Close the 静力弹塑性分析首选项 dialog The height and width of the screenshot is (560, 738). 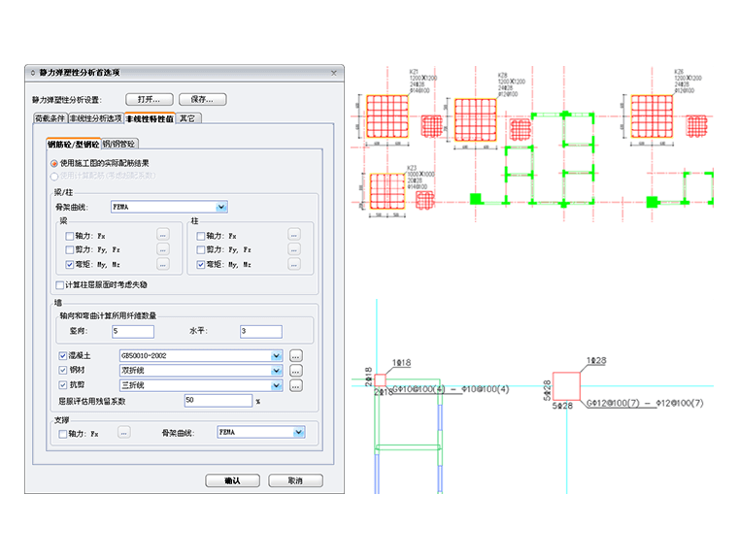tap(334, 73)
